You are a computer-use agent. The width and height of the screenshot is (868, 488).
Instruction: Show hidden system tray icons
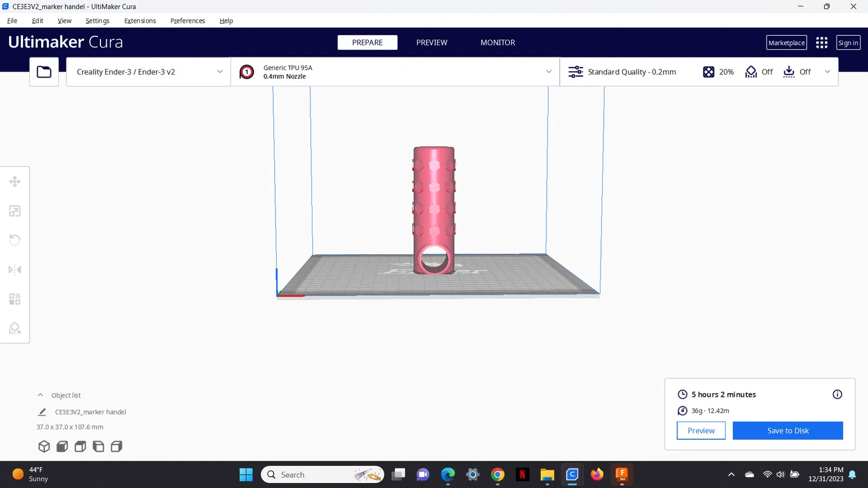click(731, 474)
